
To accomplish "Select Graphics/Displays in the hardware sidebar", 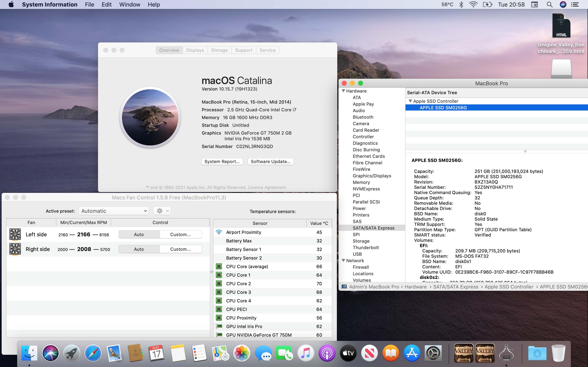I will (x=372, y=176).
